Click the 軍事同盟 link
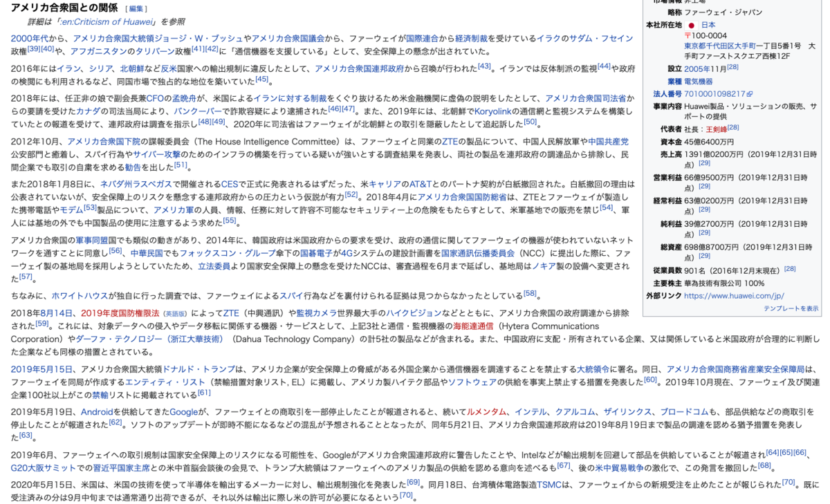This screenshot has width=830, height=504. (93, 240)
